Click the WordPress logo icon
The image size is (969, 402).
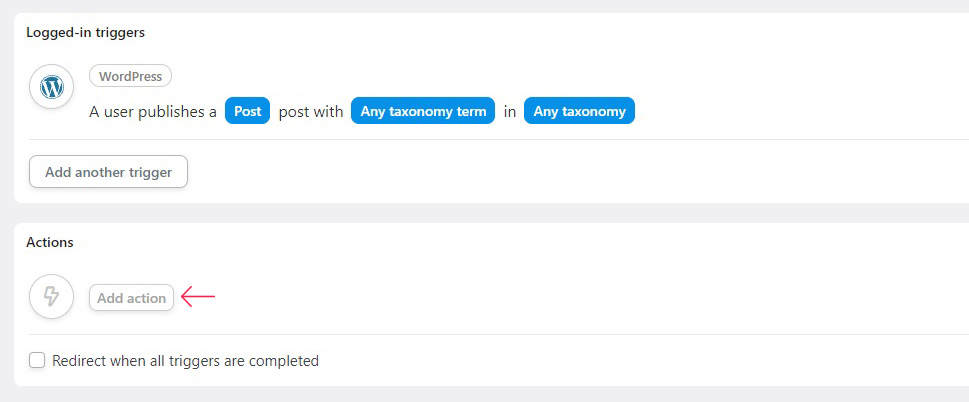(x=52, y=87)
